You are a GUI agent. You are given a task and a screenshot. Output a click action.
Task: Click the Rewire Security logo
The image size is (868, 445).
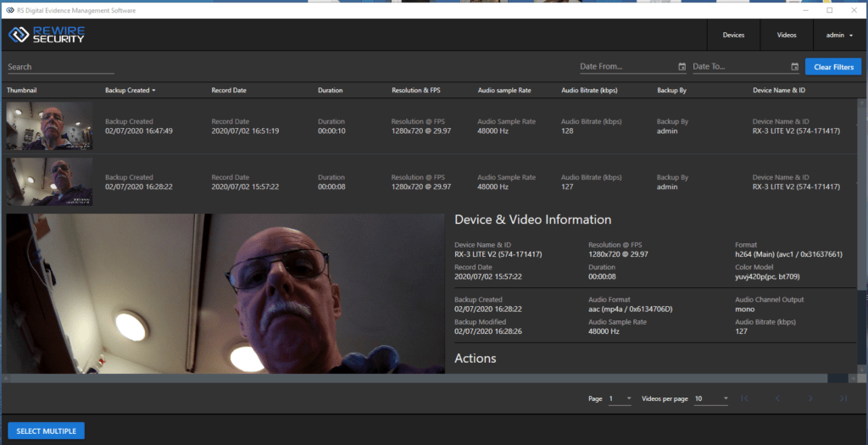click(47, 35)
